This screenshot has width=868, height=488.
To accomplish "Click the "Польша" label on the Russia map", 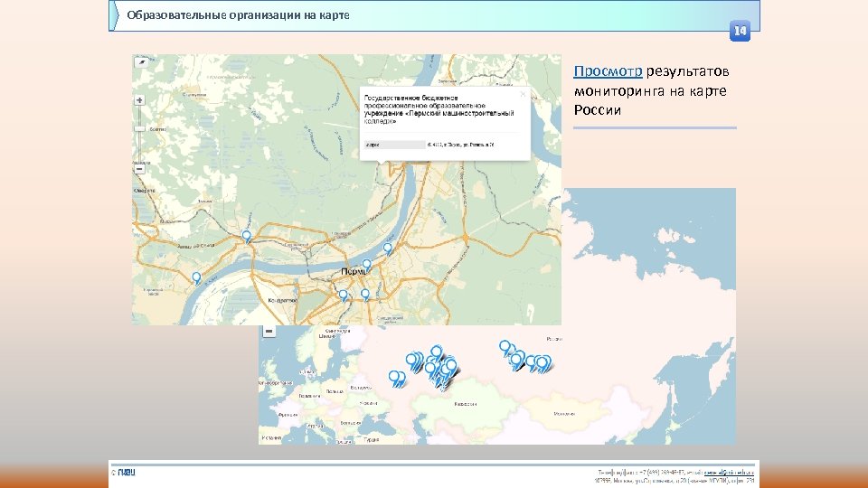I will coord(335,391).
